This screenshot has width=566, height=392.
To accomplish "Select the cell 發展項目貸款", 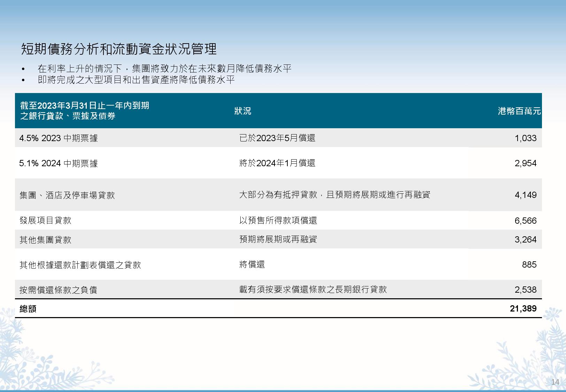I will pos(45,220).
